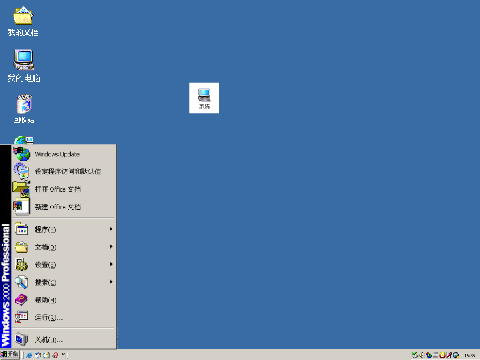
Task: Launch Outlook Express from Quick Launch
Action: tap(38, 355)
